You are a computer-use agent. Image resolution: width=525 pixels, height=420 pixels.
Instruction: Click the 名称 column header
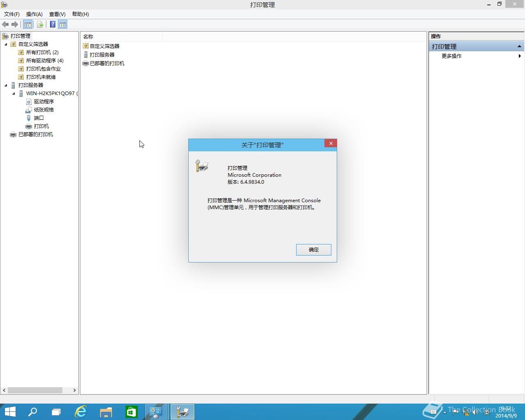point(121,37)
